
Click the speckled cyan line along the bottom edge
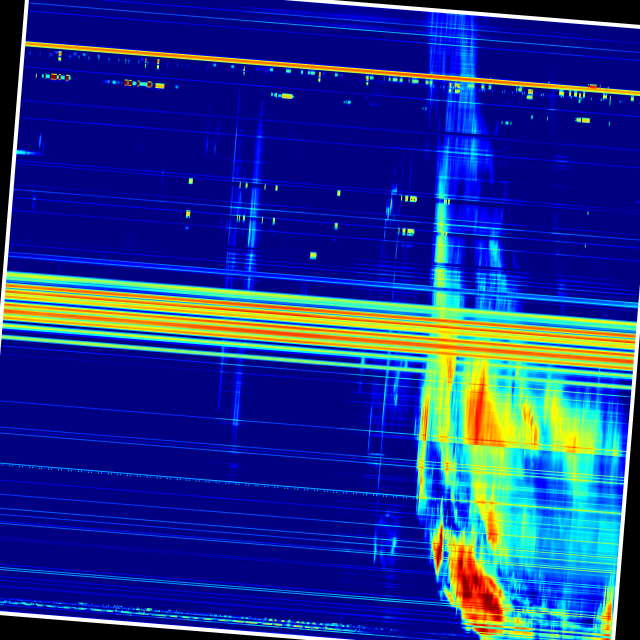100,607
